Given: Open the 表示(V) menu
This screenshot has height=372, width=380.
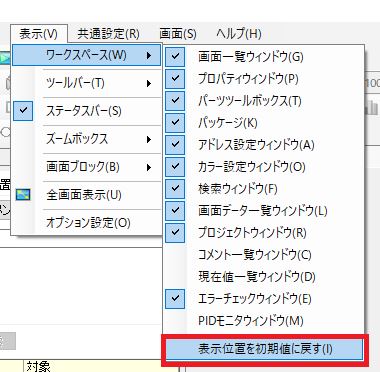Looking at the screenshot, I should tap(39, 34).
